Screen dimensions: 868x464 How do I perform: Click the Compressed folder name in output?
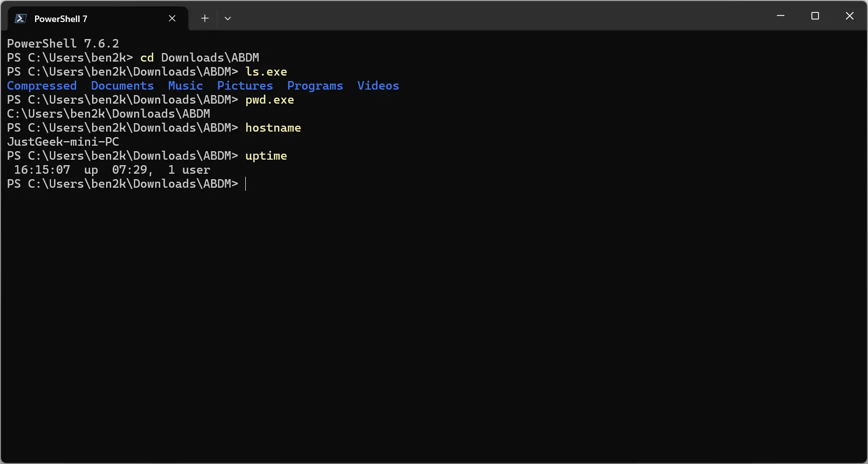click(42, 86)
